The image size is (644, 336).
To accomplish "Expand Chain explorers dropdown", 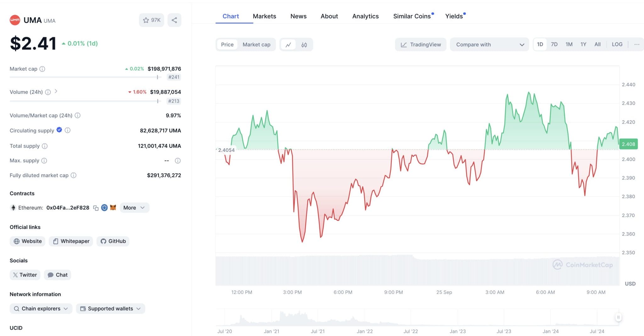I will 41,309.
